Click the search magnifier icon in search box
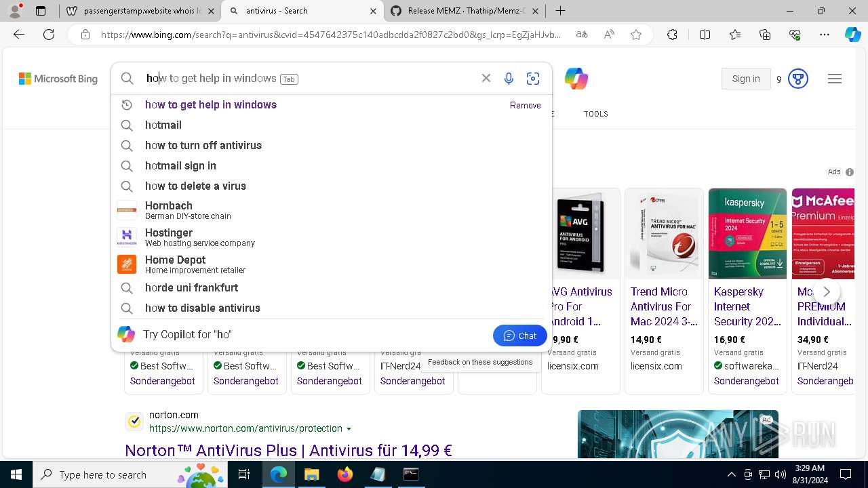This screenshot has height=488, width=868. point(127,79)
